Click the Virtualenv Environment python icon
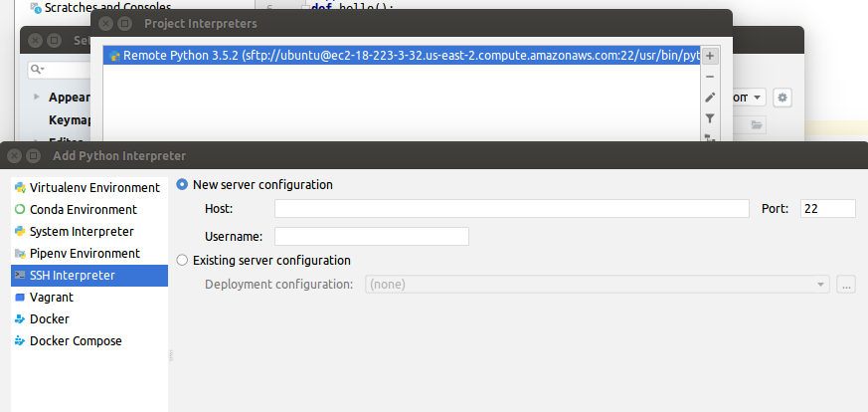The height and width of the screenshot is (412, 868). 20,188
